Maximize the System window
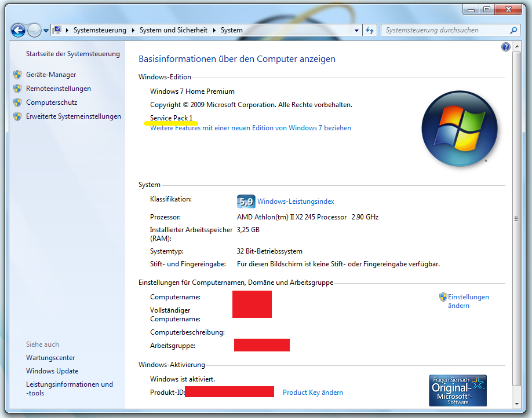532x418 pixels. (487, 10)
